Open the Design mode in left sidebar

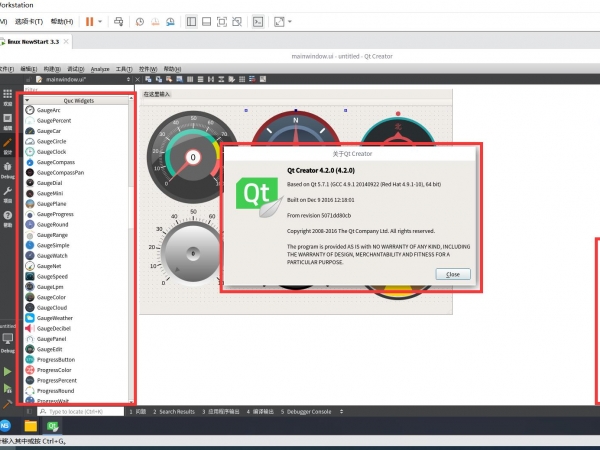click(8, 146)
